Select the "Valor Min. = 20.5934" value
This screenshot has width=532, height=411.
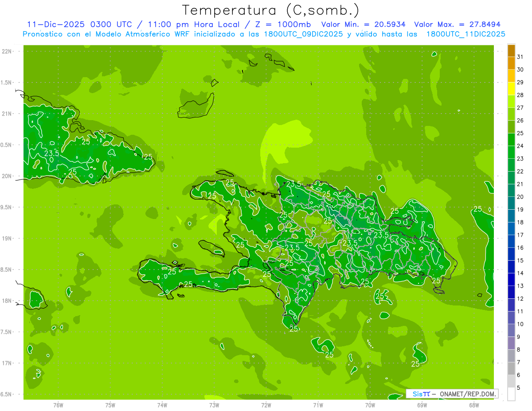pyautogui.click(x=363, y=24)
